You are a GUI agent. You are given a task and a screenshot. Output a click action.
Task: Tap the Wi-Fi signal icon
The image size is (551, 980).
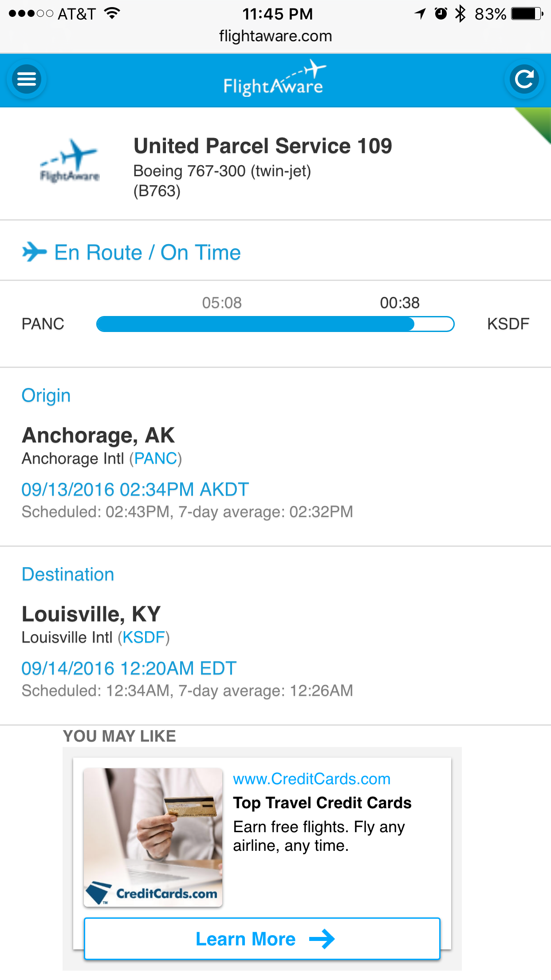coord(113,13)
